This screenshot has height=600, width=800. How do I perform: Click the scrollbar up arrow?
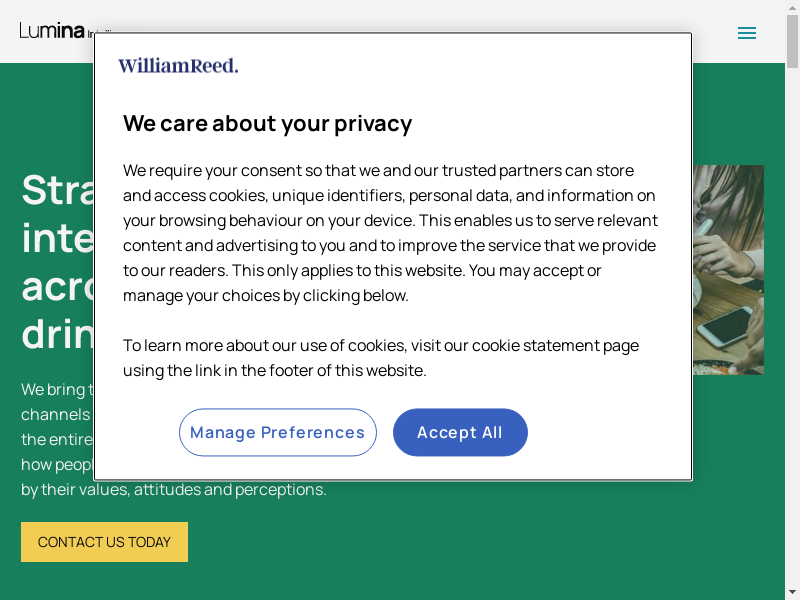792,8
